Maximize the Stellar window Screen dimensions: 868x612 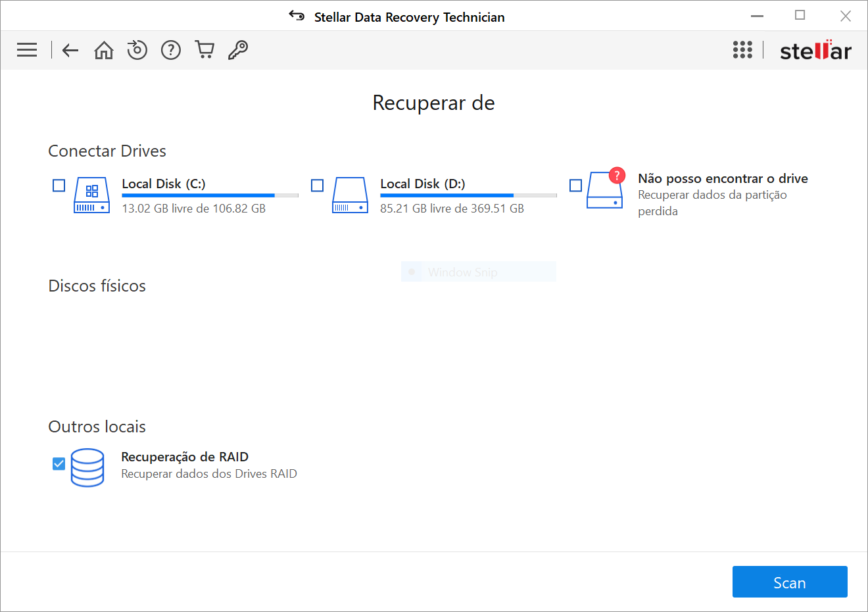pyautogui.click(x=800, y=16)
